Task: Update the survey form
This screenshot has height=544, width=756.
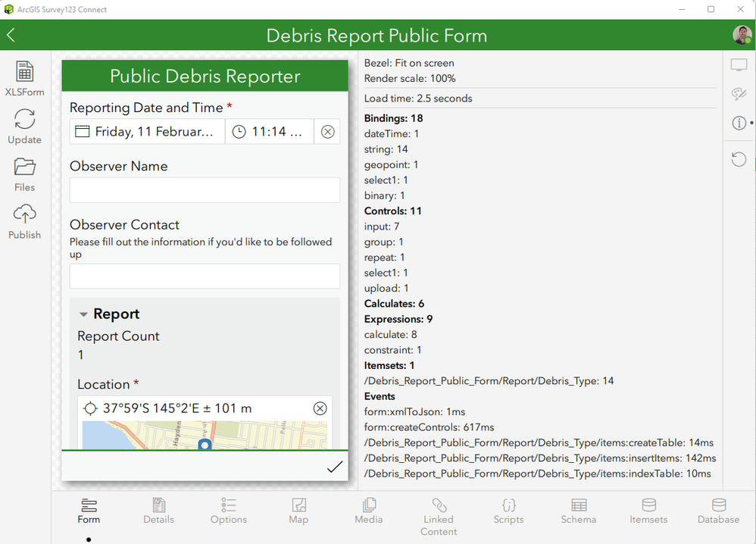Action: coord(24,126)
